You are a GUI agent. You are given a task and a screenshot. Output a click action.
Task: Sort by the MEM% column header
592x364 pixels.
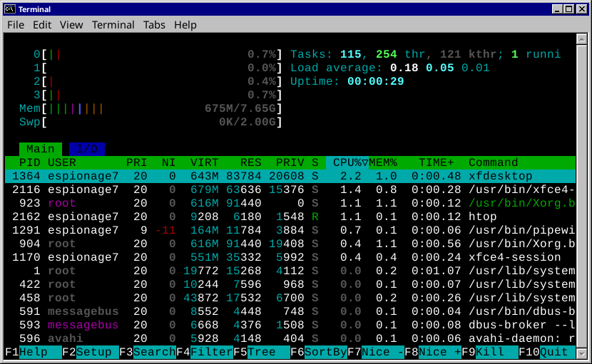(383, 162)
